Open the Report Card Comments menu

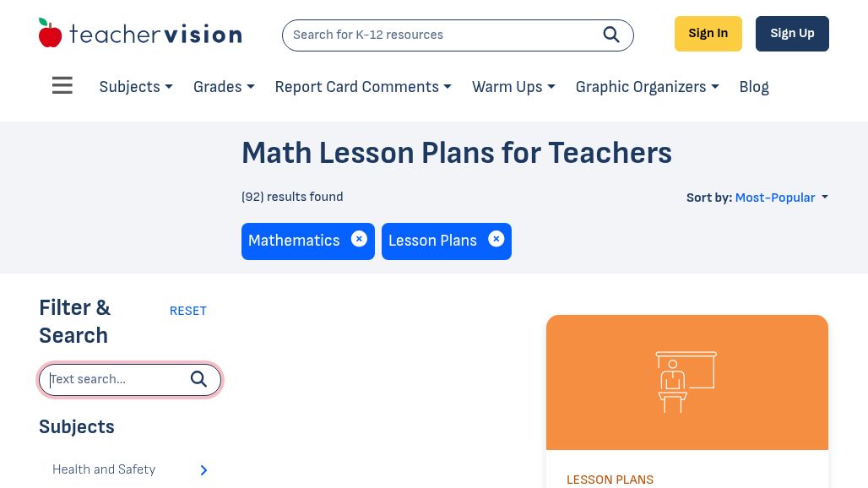[x=363, y=87]
